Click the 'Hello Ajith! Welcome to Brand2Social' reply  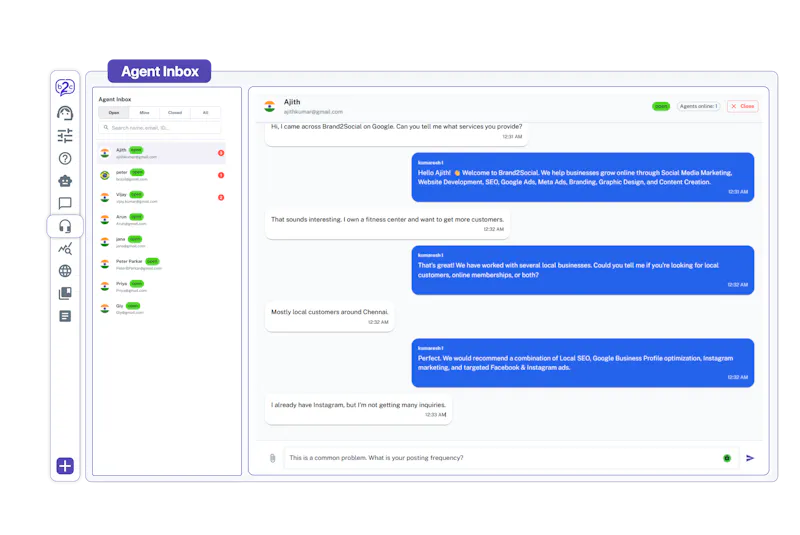tap(583, 177)
